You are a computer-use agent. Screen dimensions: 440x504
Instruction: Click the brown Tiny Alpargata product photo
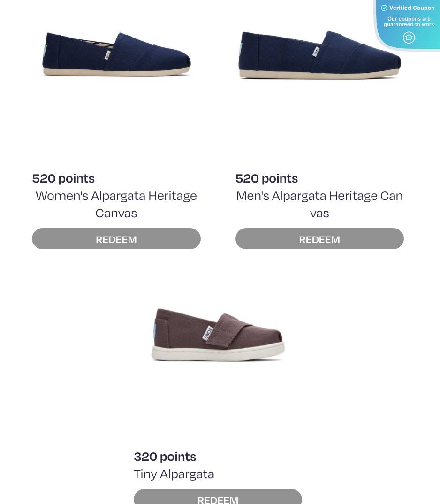pos(218,333)
